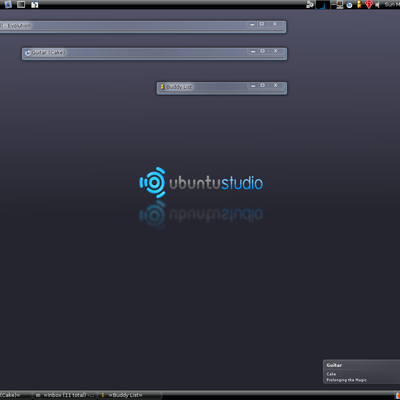Open the help launcher icon in top panel
The height and width of the screenshot is (400, 400).
pos(35,5)
